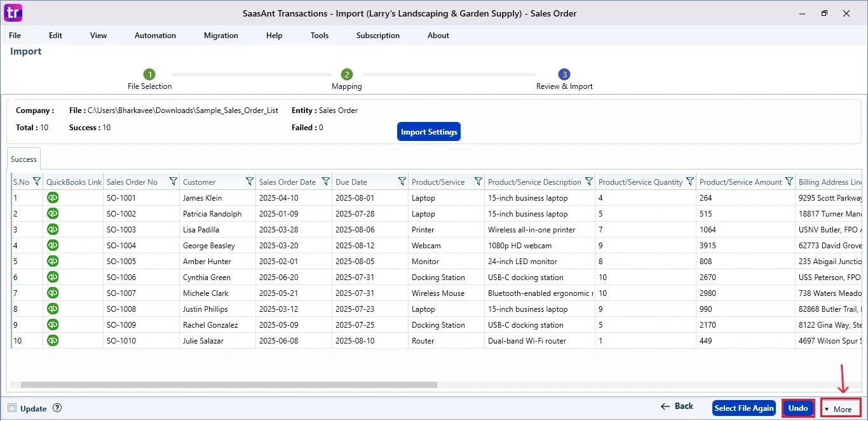Image resolution: width=868 pixels, height=421 pixels.
Task: Select customer Justin Phillips cell
Action: (217, 309)
